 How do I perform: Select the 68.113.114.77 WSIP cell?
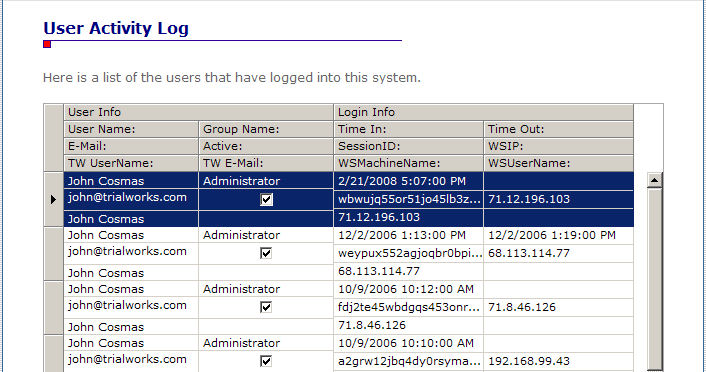pos(558,253)
